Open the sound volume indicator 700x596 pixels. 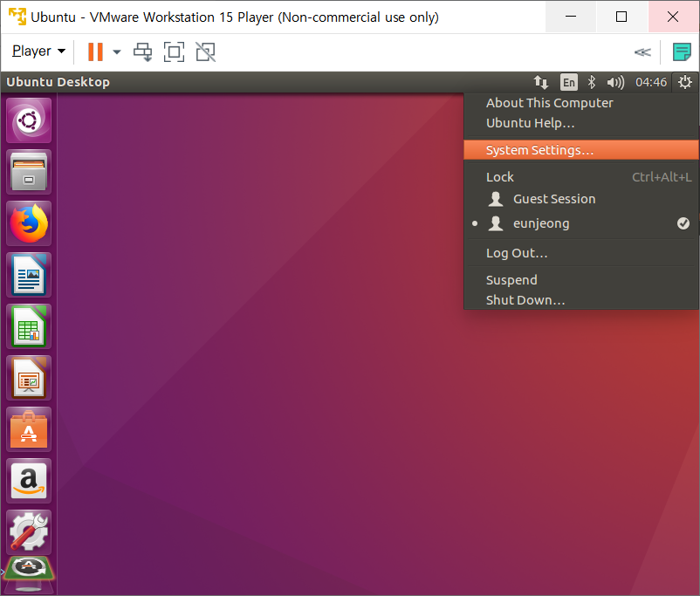point(615,82)
